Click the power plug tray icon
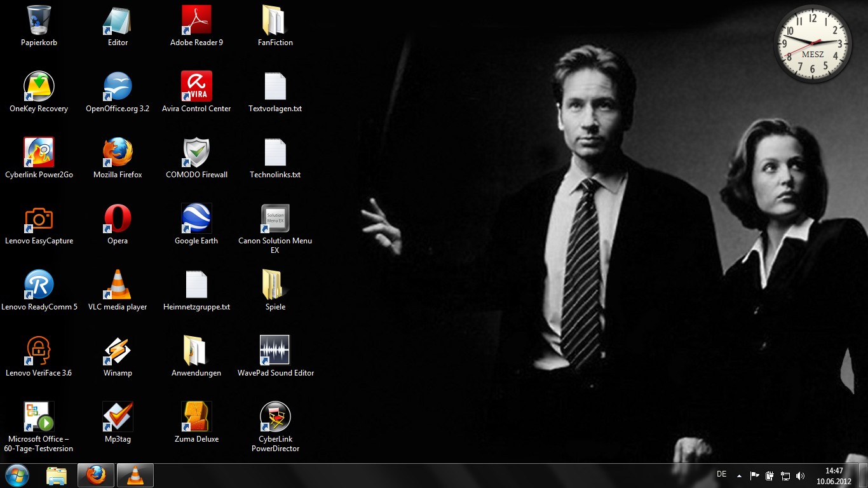The height and width of the screenshot is (488, 868). point(770,475)
